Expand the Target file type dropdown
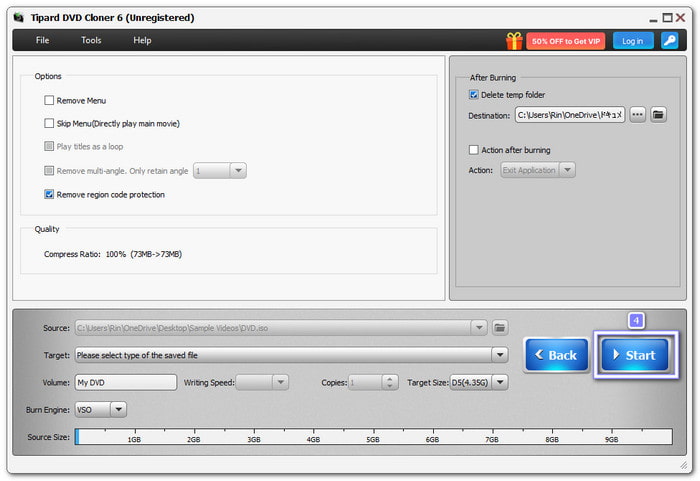The image size is (700, 481). click(499, 355)
